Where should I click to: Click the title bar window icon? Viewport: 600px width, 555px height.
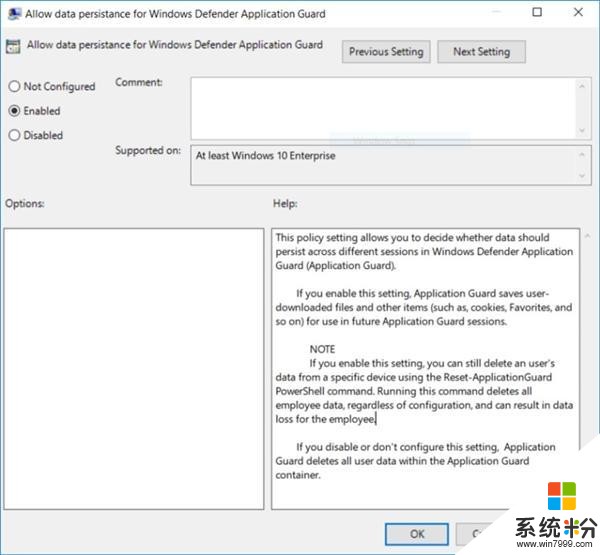point(15,14)
